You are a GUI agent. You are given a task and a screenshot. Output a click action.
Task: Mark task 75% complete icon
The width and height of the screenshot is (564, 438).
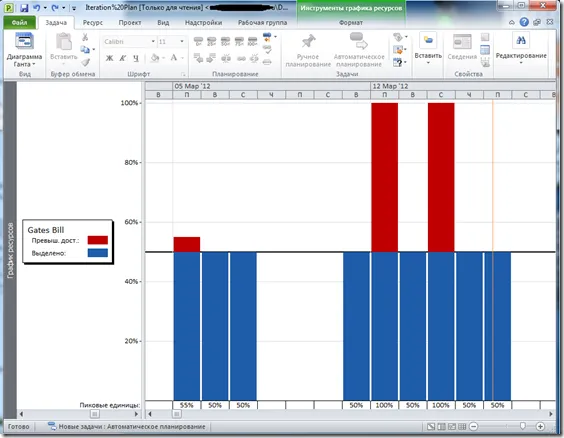point(239,41)
